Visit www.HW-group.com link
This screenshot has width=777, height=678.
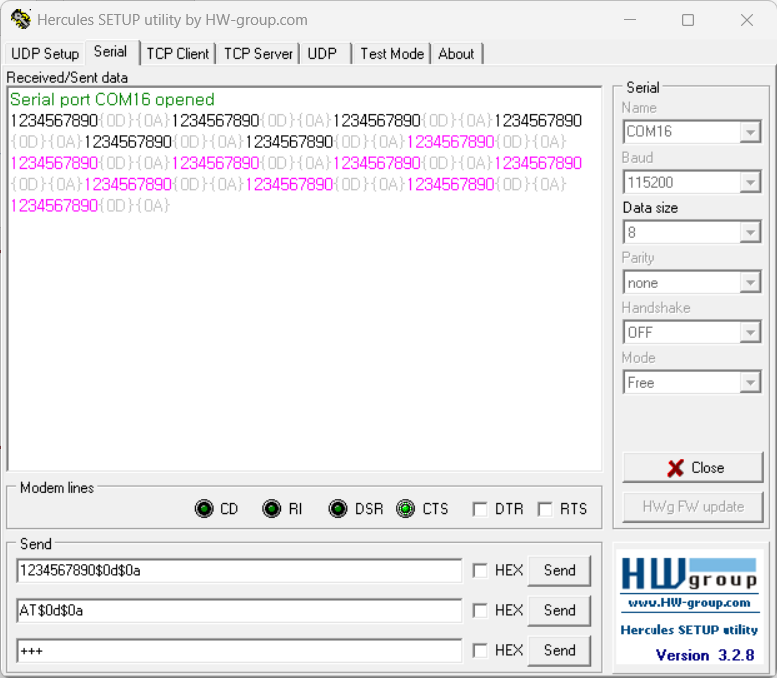point(689,603)
